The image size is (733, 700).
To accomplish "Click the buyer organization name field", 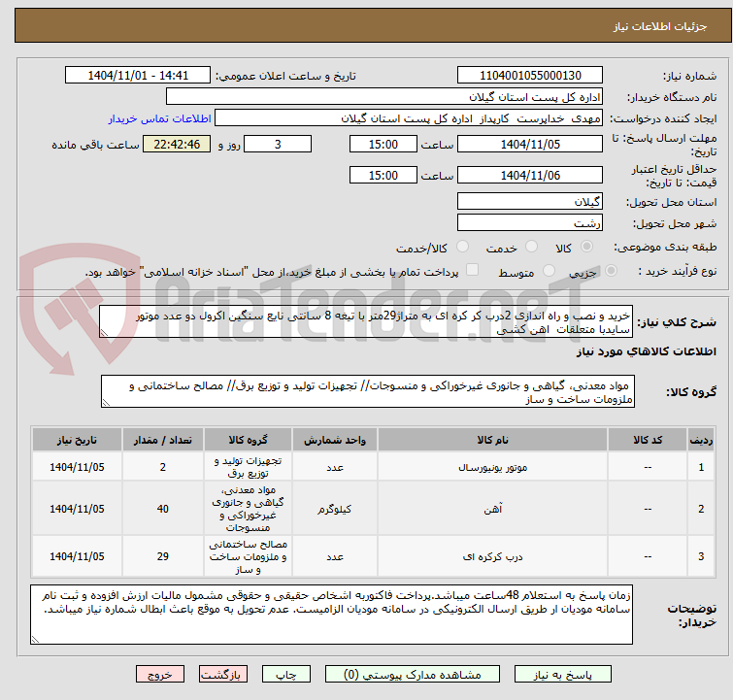I will click(384, 97).
